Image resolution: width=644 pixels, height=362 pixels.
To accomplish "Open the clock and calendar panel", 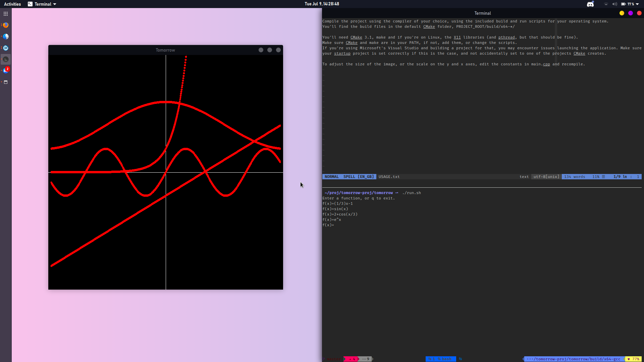I will coord(322,4).
